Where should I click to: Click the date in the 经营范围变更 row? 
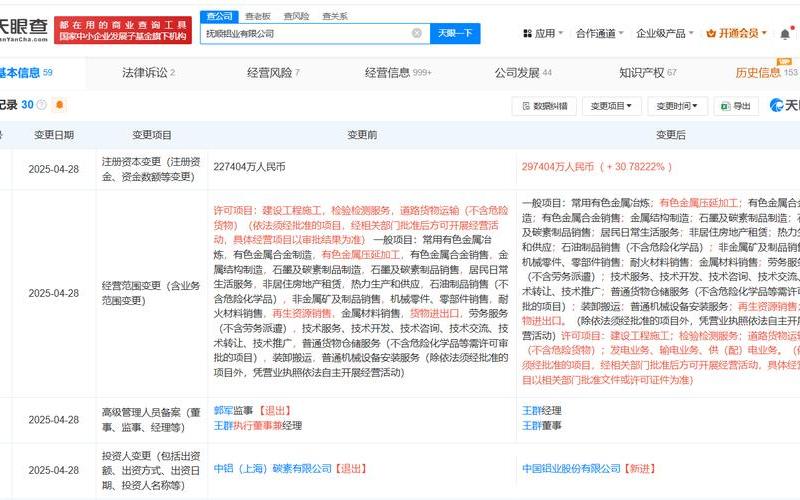coord(54,293)
